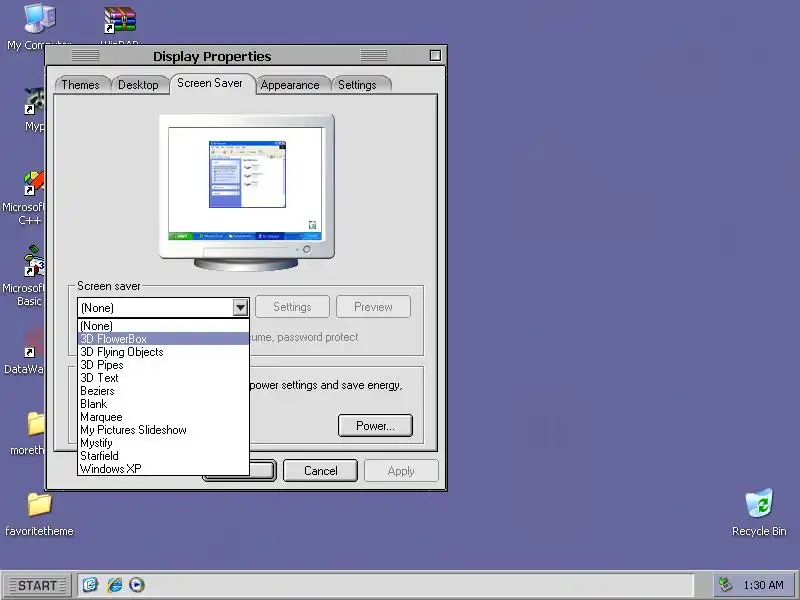
Task: Choose 3D Flying Objects screen saver
Action: (163, 352)
